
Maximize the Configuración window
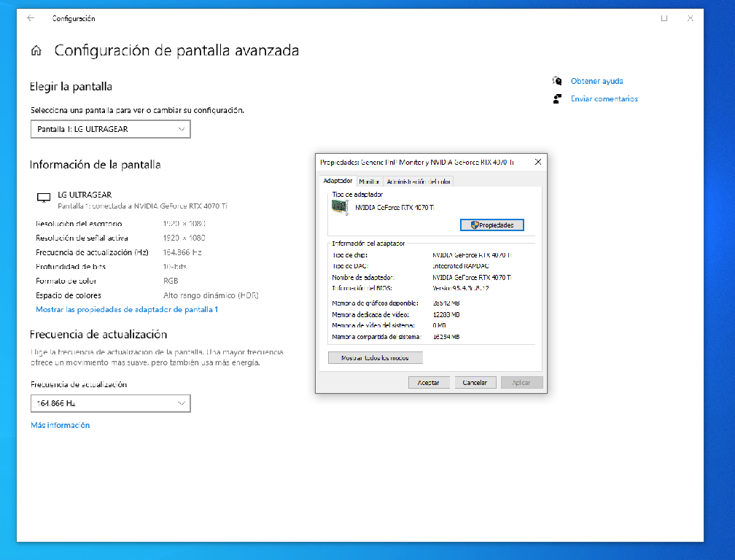664,18
